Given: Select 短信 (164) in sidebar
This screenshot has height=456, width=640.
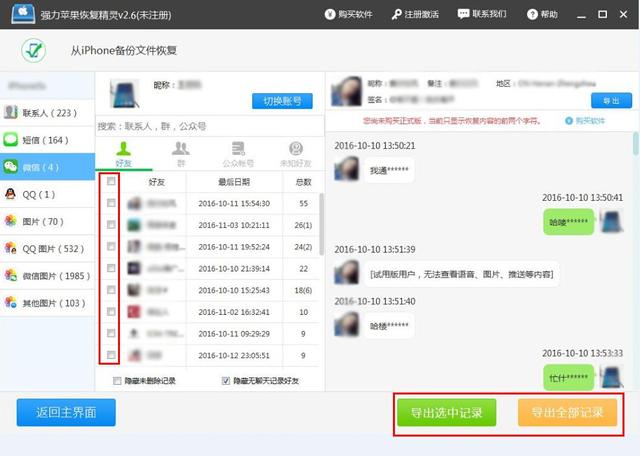Looking at the screenshot, I should (x=47, y=140).
